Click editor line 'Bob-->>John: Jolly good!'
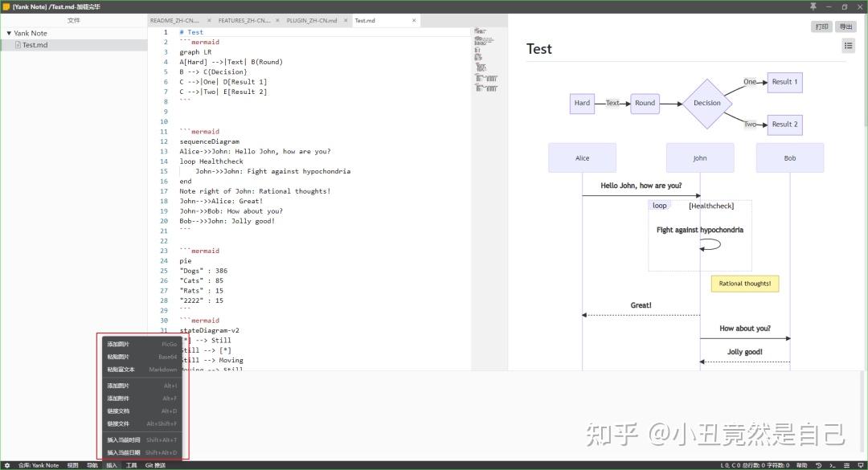The height and width of the screenshot is (470, 868). (227, 222)
